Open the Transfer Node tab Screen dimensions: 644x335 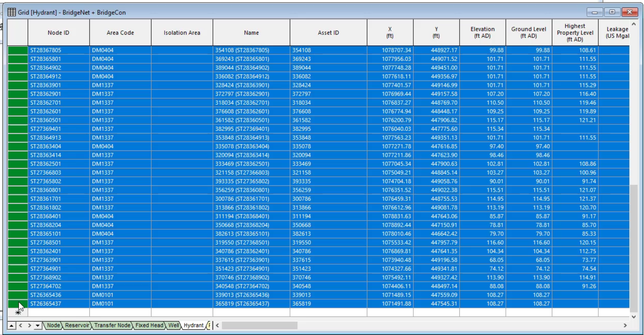pos(112,325)
